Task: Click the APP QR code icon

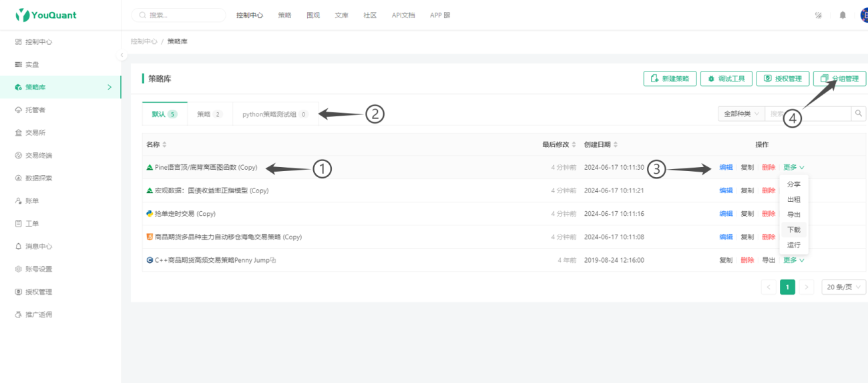Action: [x=447, y=15]
